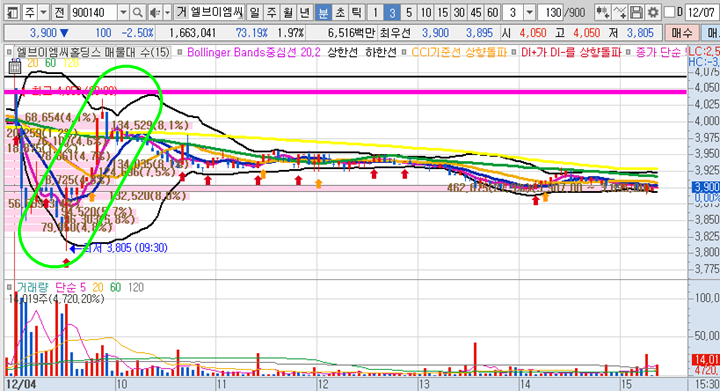The height and width of the screenshot is (391, 720).
Task: Click the 73.19% value
Action: tap(252, 33)
